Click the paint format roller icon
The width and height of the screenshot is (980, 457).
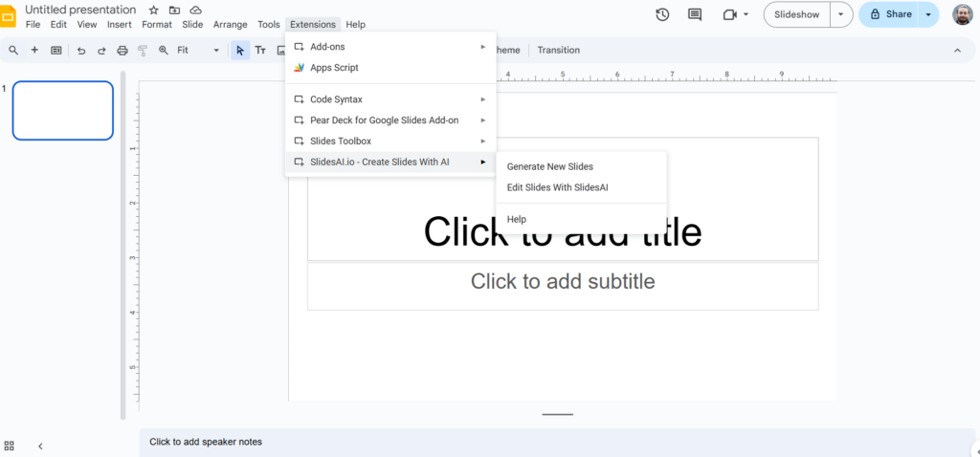pyautogui.click(x=143, y=50)
